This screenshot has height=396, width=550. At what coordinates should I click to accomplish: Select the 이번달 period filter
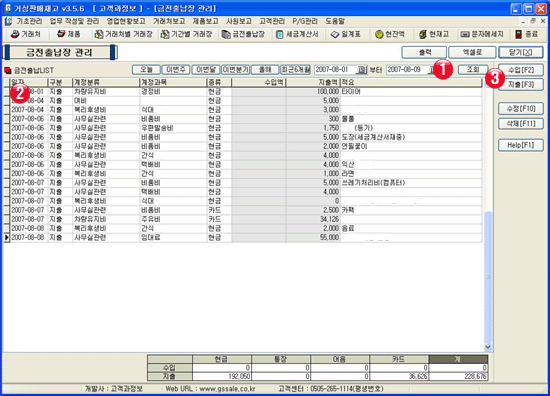206,70
